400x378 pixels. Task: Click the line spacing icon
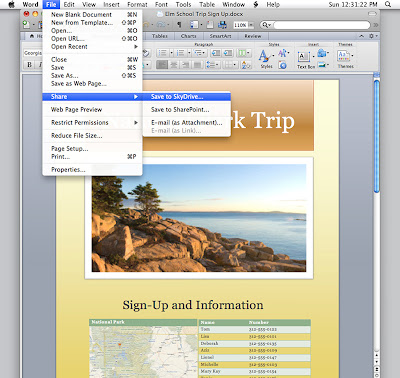(x=212, y=65)
